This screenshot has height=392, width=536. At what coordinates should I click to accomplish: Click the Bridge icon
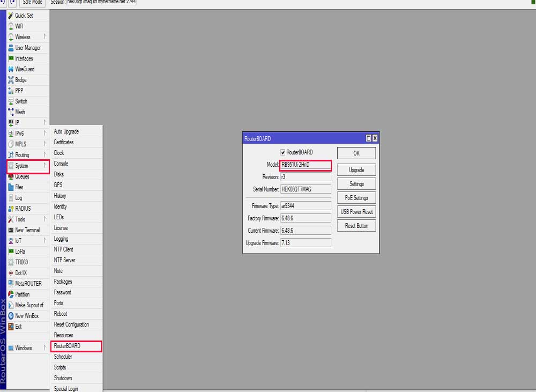coord(11,80)
